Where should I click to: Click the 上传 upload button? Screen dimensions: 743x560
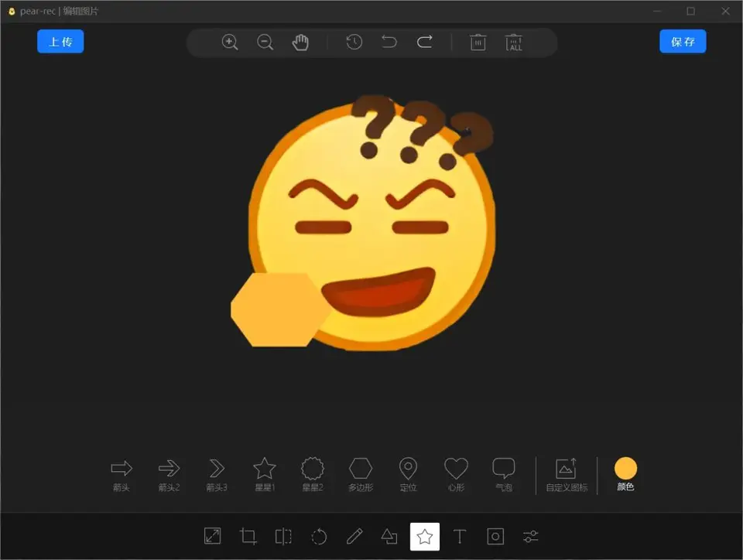[x=60, y=42]
